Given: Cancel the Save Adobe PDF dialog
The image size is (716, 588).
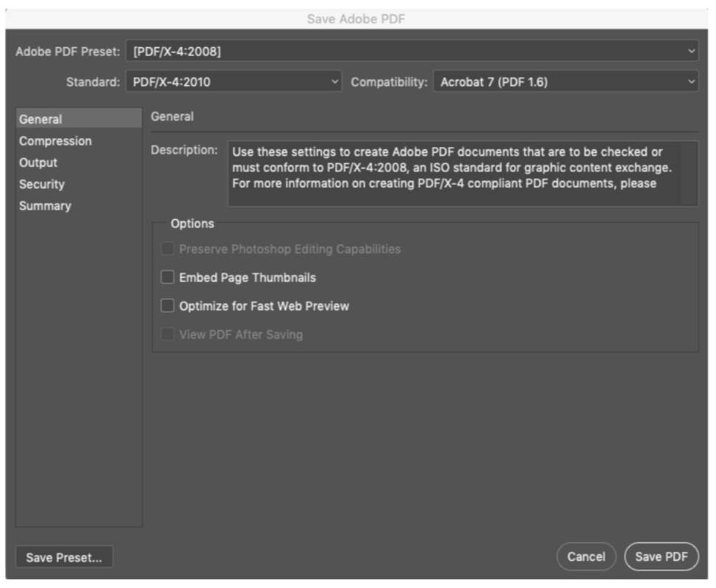Looking at the screenshot, I should [587, 556].
